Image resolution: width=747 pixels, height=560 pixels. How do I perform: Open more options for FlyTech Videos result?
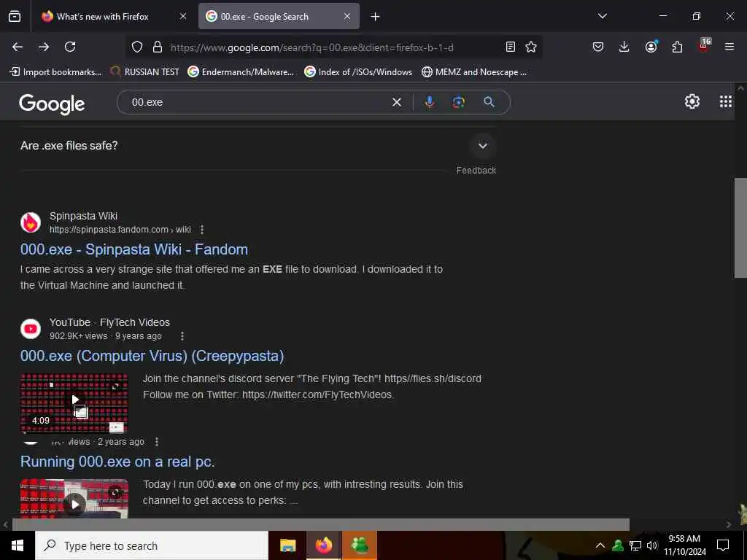[182, 336]
